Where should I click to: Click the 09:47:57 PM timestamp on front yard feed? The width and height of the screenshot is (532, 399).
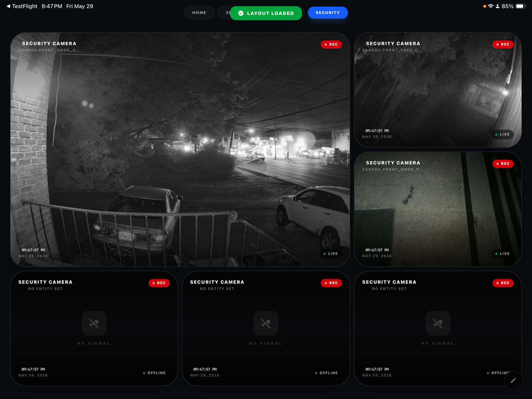pyautogui.click(x=377, y=131)
